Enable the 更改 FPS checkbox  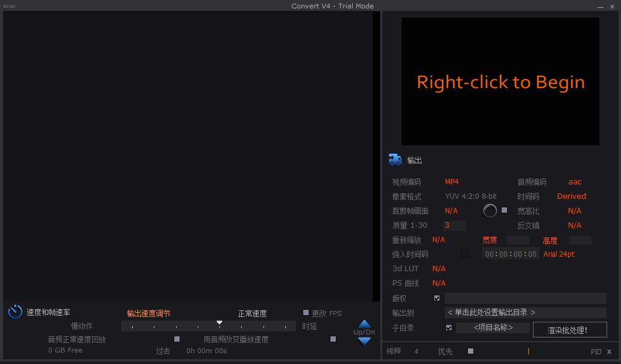coord(306,313)
